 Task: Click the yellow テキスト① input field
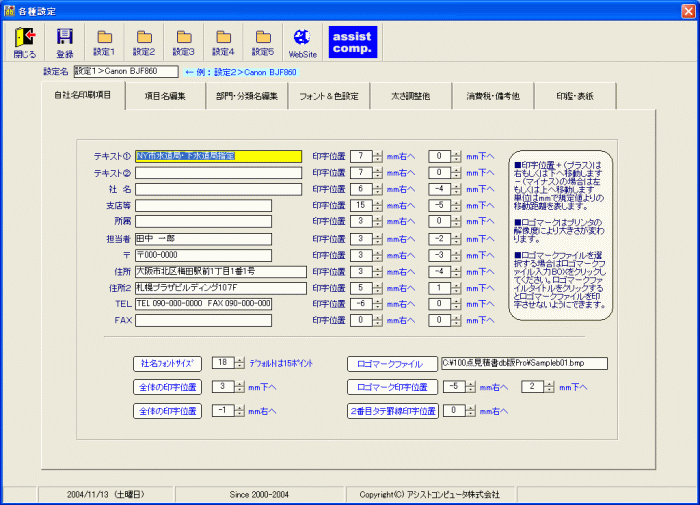[219, 156]
